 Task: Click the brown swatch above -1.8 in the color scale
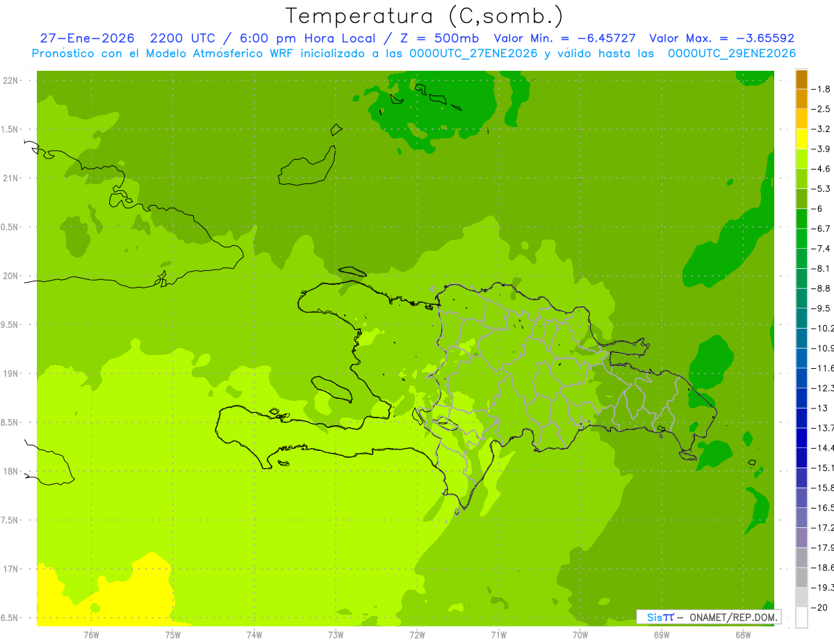click(801, 79)
